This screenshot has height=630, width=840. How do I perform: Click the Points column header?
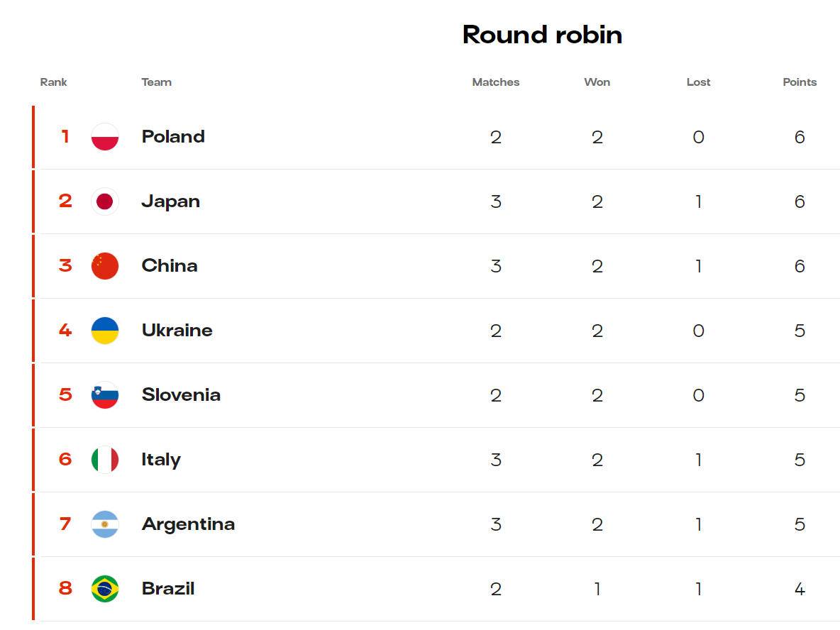pos(800,82)
